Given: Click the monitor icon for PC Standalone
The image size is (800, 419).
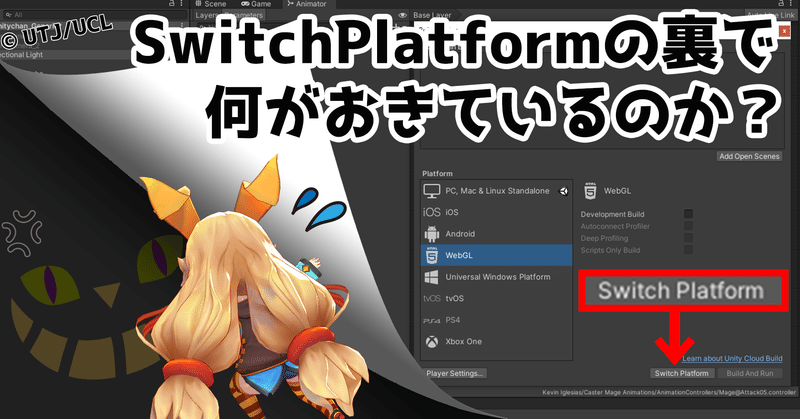Looking at the screenshot, I should 432,191.
